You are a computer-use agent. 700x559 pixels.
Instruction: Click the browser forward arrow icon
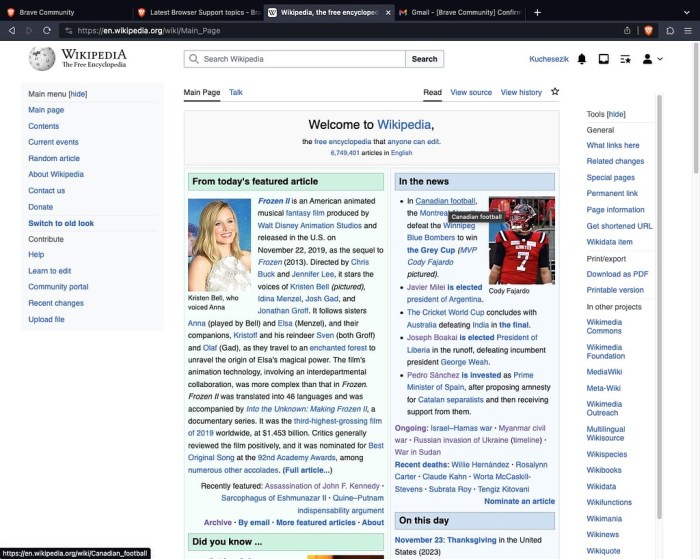tap(29, 31)
